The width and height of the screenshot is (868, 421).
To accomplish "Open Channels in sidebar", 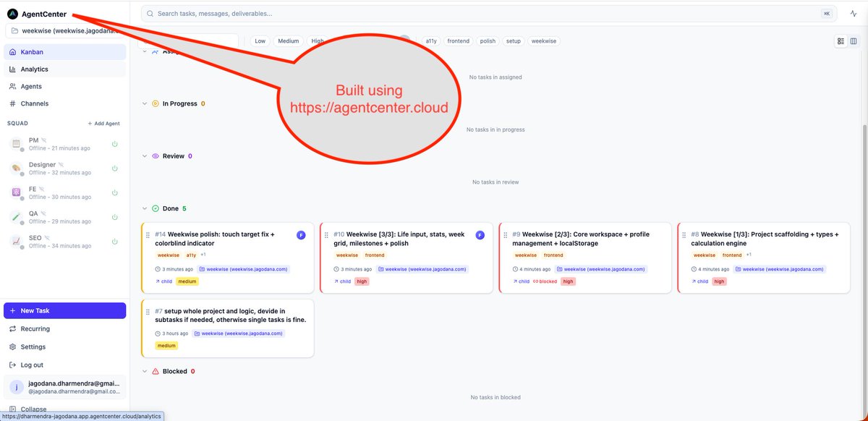I will (x=64, y=103).
